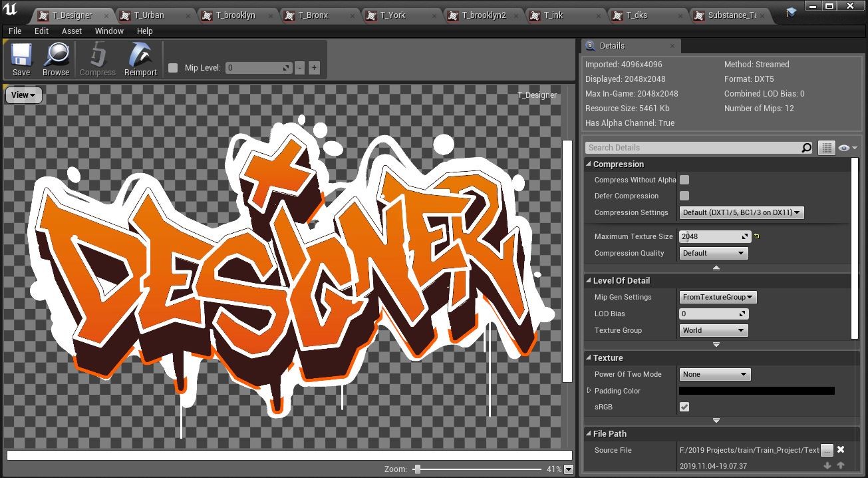The height and width of the screenshot is (478, 868).
Task: Open the Power Of Two Mode dropdown
Action: [x=714, y=374]
